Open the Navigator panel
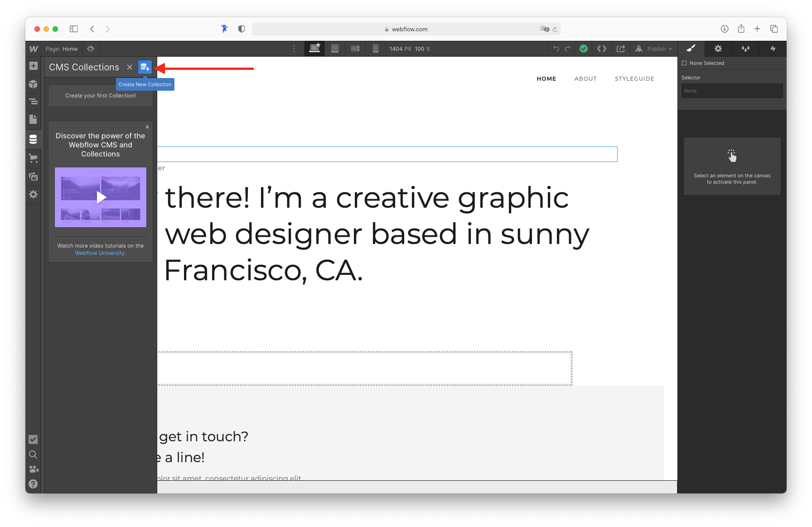The image size is (812, 527). coord(33,102)
